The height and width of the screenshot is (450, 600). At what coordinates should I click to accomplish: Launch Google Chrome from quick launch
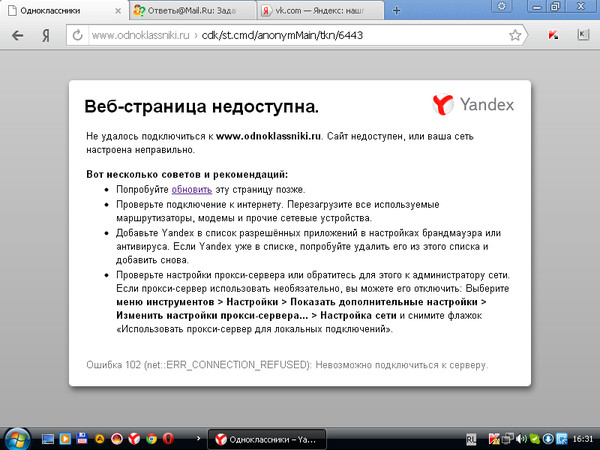[152, 439]
